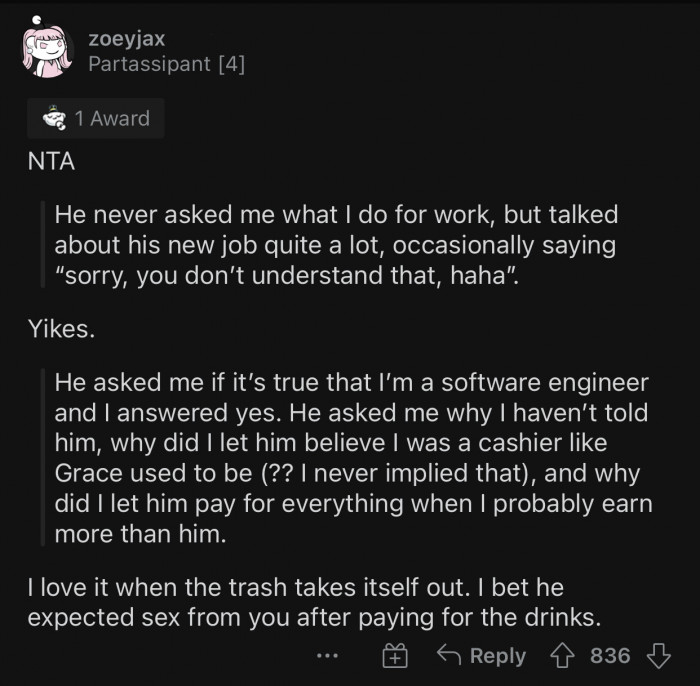Click the 836 vote count

(x=610, y=656)
